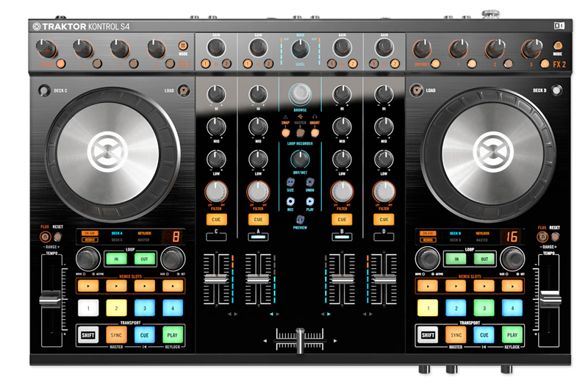
Task: Hit white hotcue 1 on Deck A side
Action: point(88,308)
